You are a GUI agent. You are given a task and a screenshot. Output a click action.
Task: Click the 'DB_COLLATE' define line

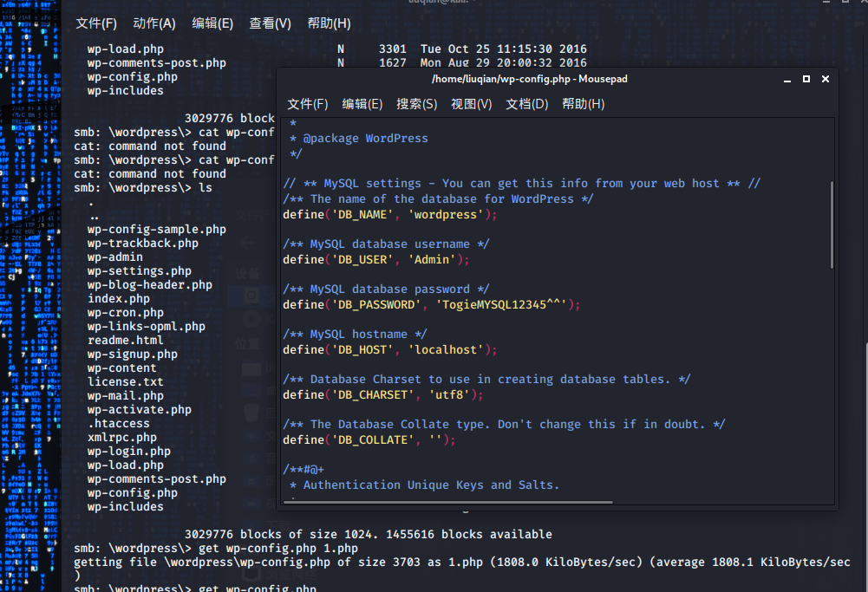click(x=369, y=439)
